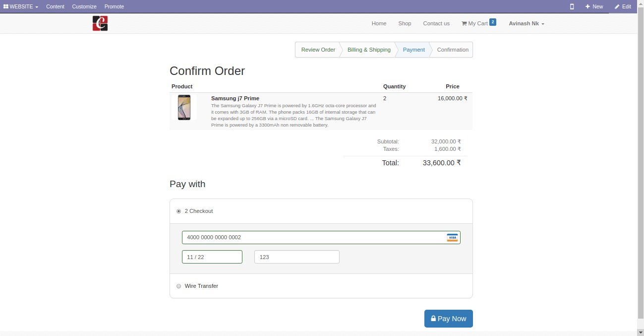Open the Contact us link
Screen dimensions: 644x336
pos(436,23)
